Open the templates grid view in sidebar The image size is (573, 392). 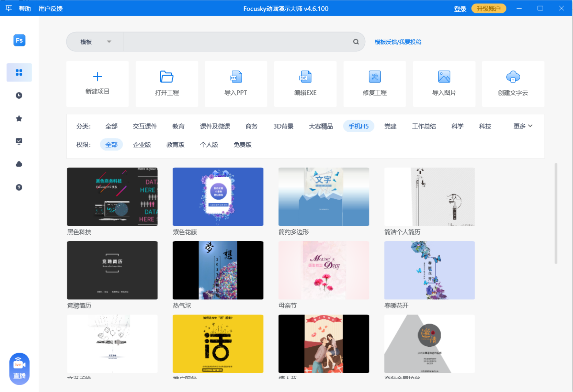pyautogui.click(x=19, y=73)
